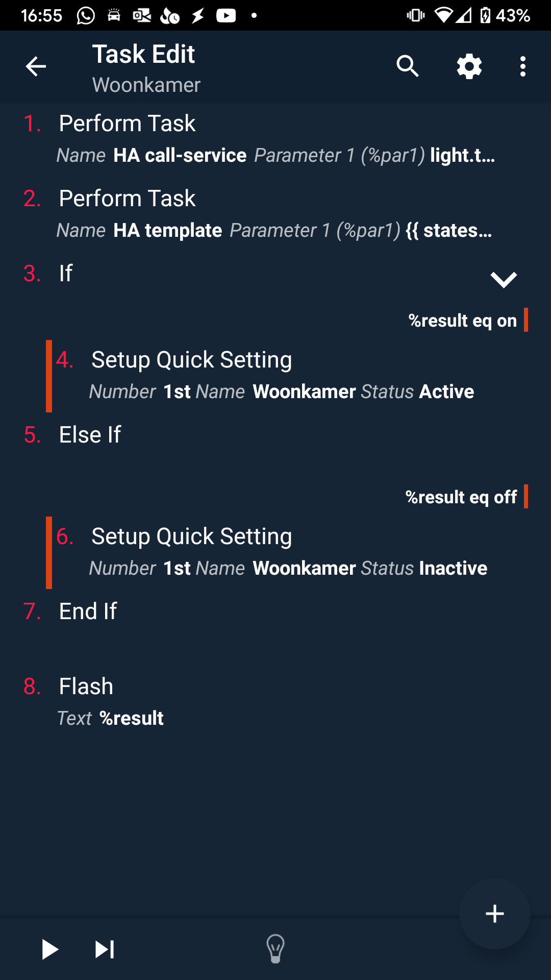
Task: Edit the %result eq on condition
Action: pyautogui.click(x=462, y=320)
